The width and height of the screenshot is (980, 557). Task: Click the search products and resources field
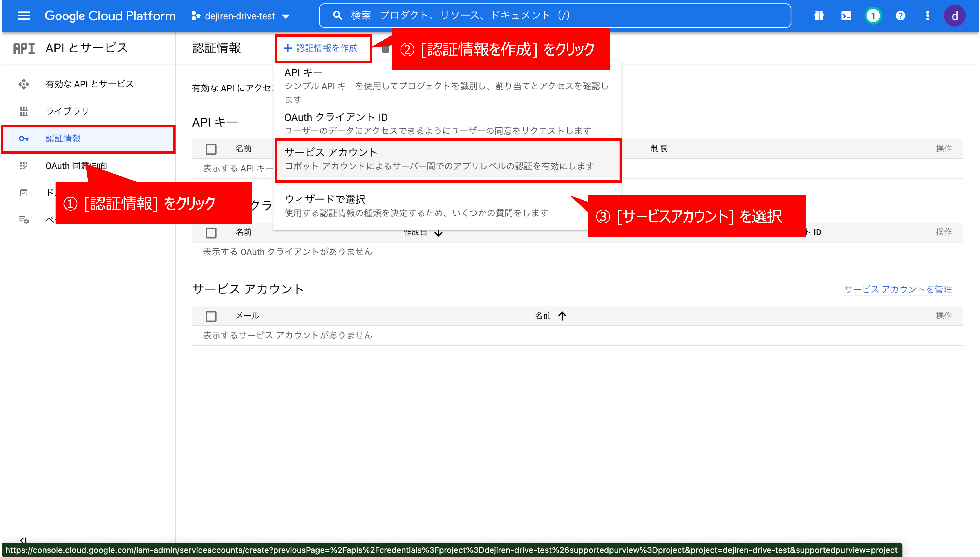pyautogui.click(x=555, y=15)
